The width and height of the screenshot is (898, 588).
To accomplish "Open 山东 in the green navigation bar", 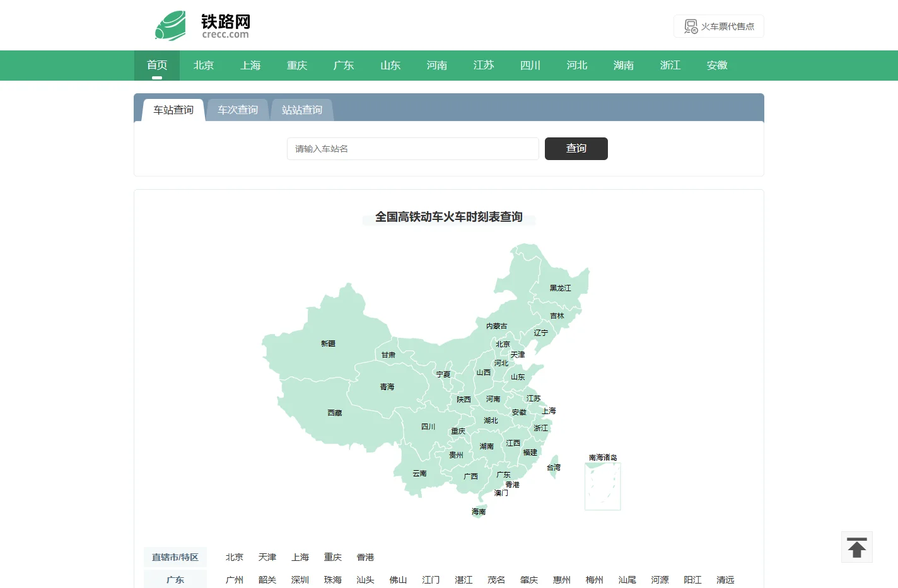I will point(390,66).
